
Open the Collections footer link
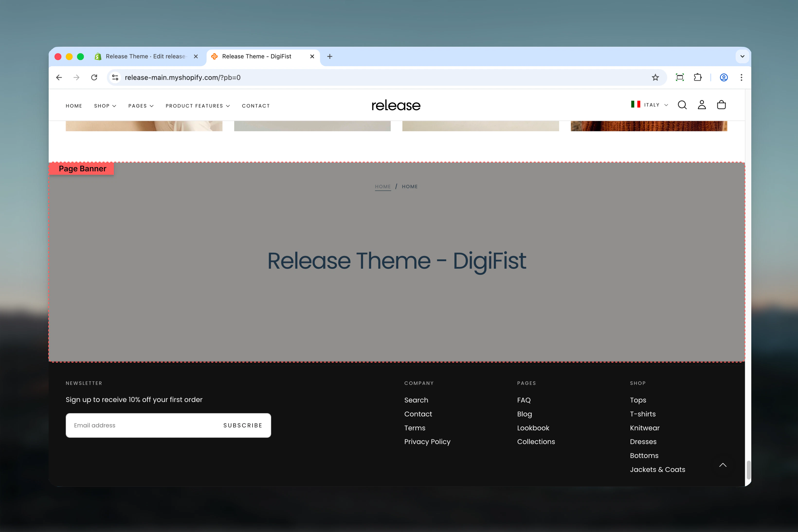(x=536, y=442)
